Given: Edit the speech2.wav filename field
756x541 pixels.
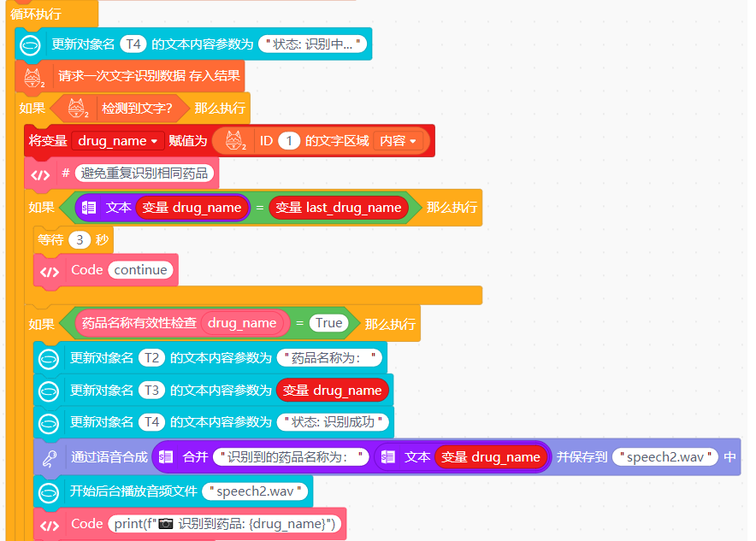Looking at the screenshot, I should (x=665, y=456).
